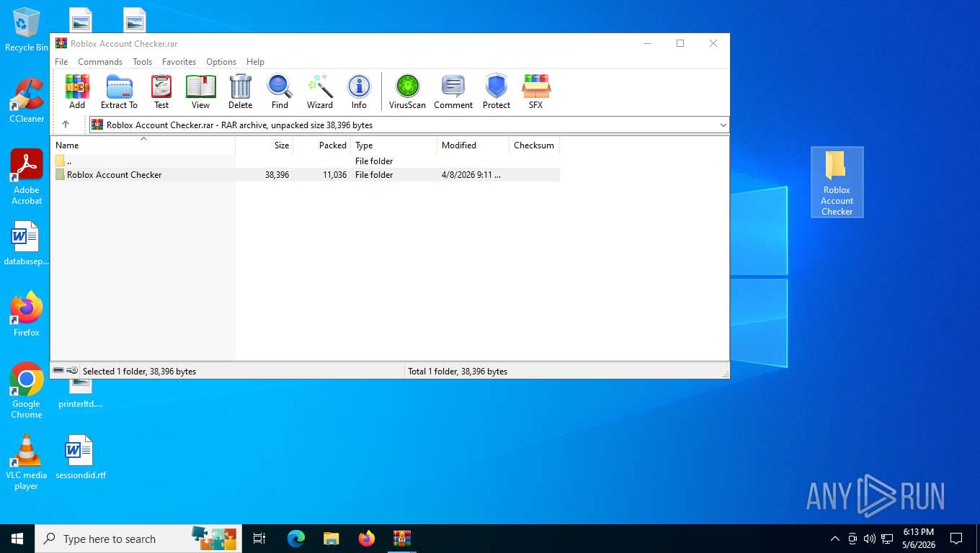The image size is (980, 553).
Task: Sort by the Type column header
Action: tap(393, 145)
